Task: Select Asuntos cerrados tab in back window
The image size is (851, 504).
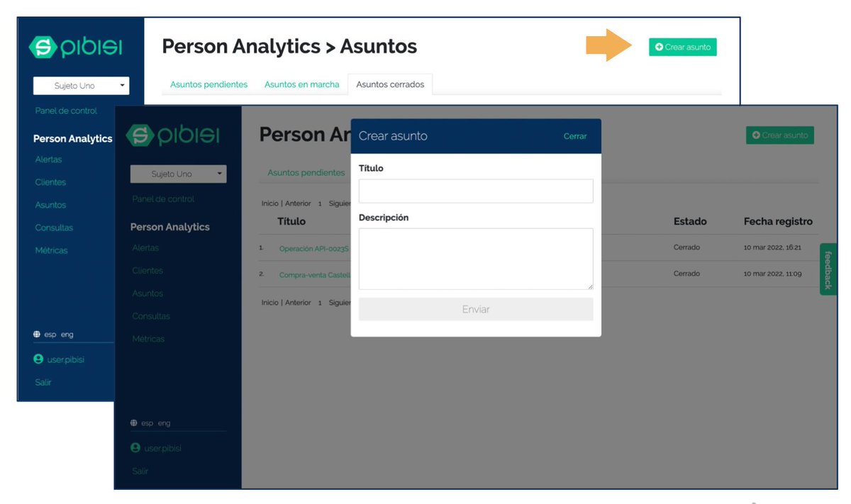Action: pos(390,84)
